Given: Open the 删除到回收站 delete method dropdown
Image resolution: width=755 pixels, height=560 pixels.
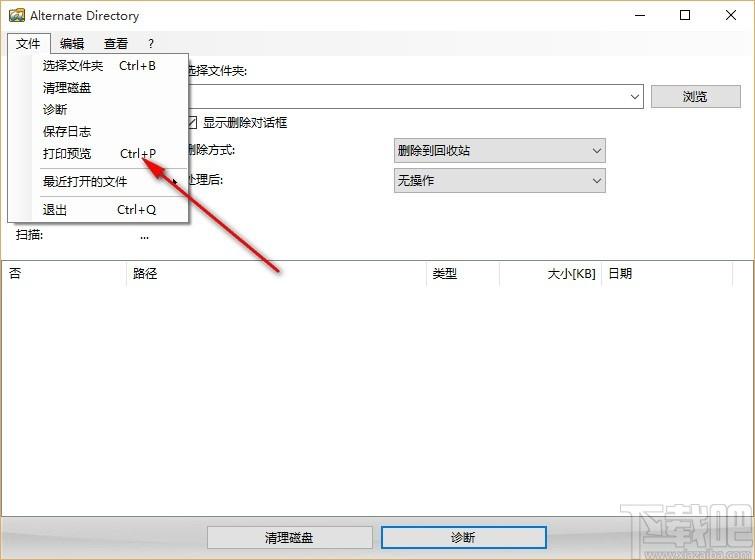Looking at the screenshot, I should click(499, 151).
